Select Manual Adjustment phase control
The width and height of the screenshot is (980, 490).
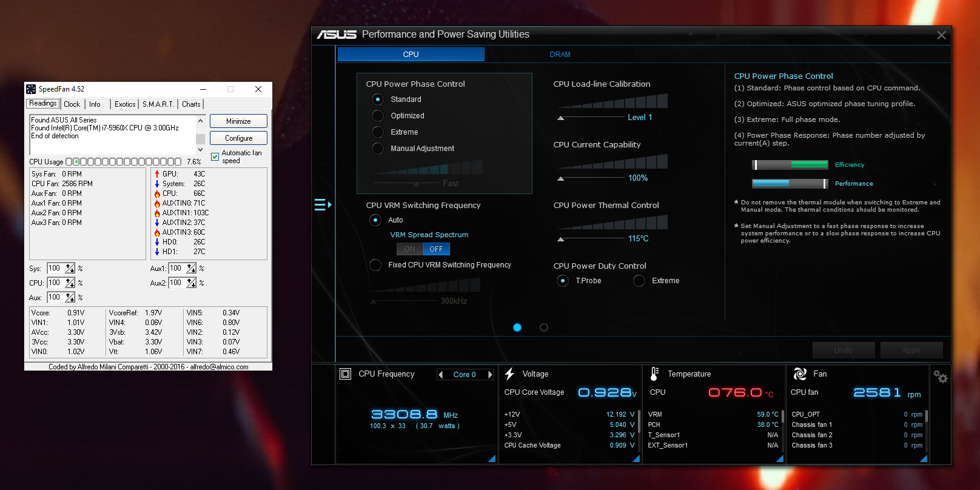click(378, 149)
